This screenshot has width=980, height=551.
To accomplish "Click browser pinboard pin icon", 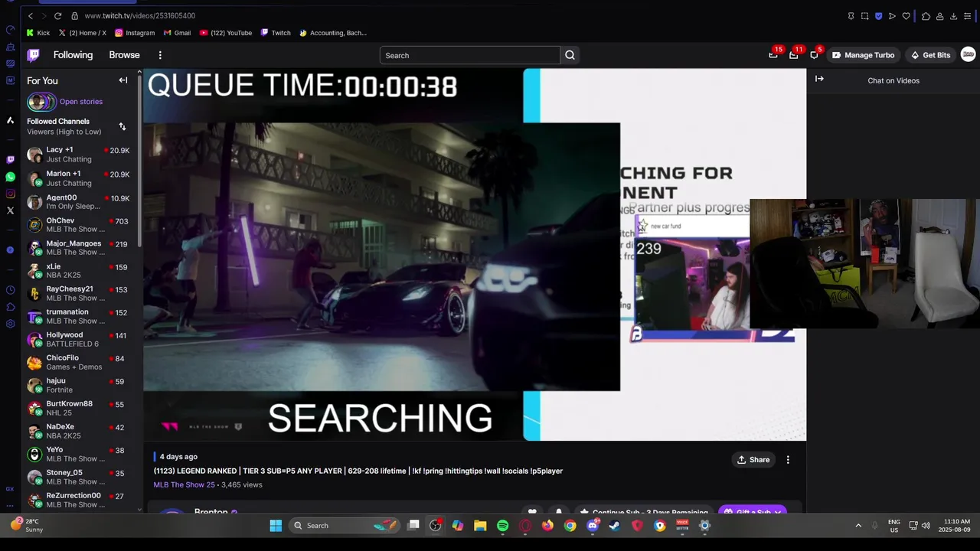I will (851, 16).
